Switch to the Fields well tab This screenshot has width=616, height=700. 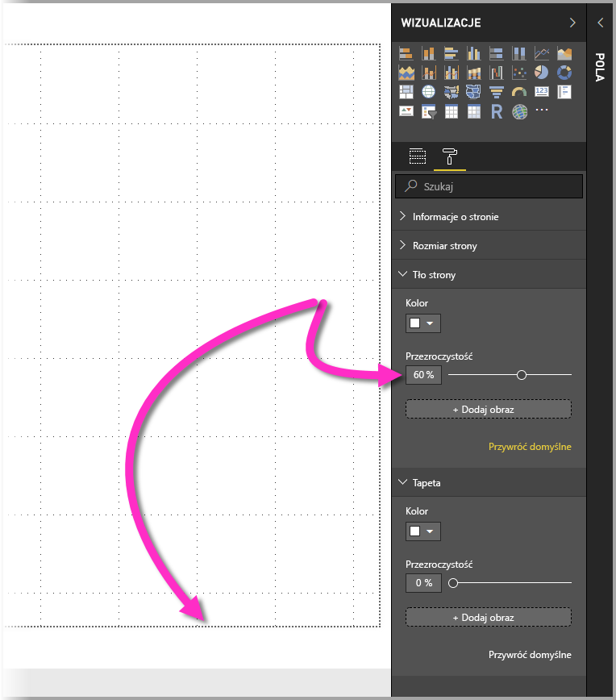(x=418, y=156)
